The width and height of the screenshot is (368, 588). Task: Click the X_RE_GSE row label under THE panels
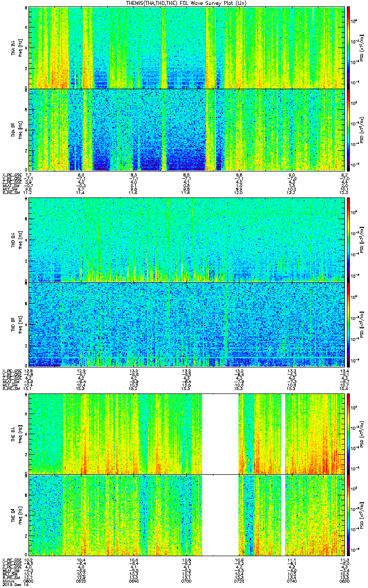pyautogui.click(x=11, y=560)
